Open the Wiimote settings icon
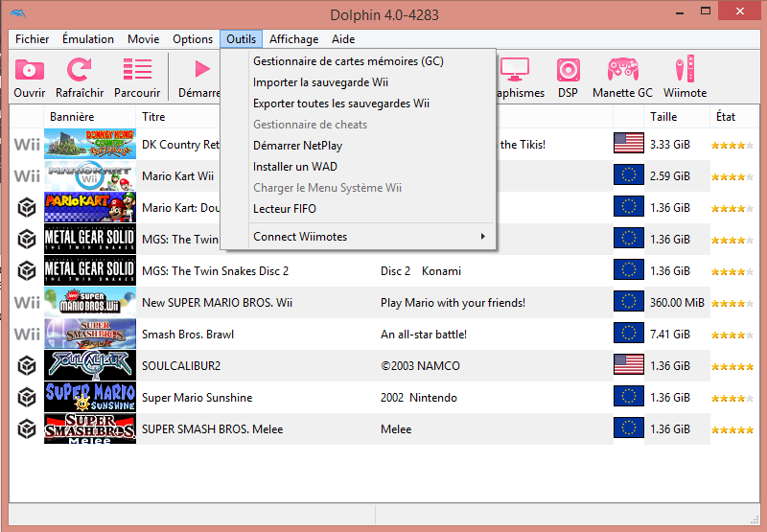 pyautogui.click(x=686, y=68)
